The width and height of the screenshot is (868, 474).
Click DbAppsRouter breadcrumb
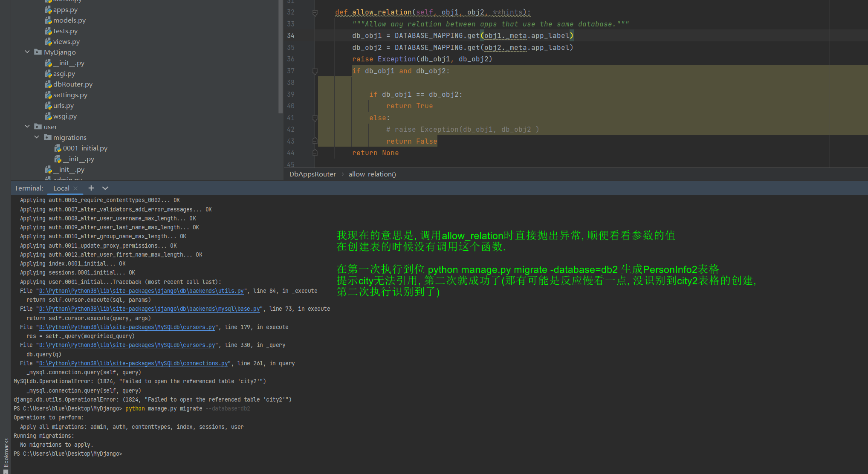[312, 174]
